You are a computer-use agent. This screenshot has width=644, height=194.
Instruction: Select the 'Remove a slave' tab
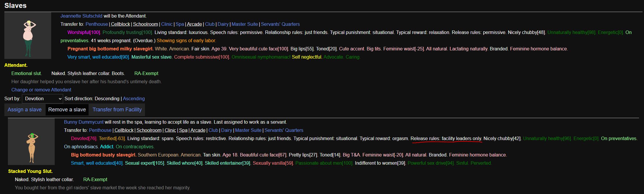tap(67, 110)
